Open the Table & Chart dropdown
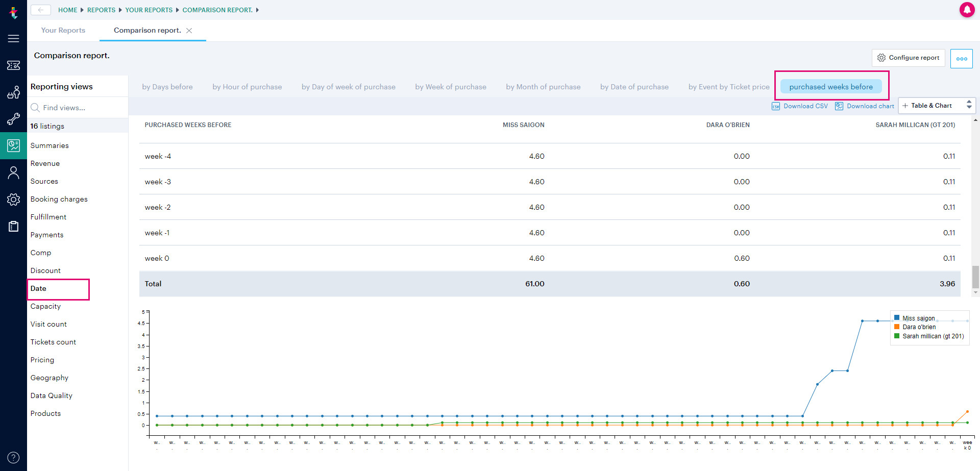This screenshot has height=471, width=980. (937, 106)
